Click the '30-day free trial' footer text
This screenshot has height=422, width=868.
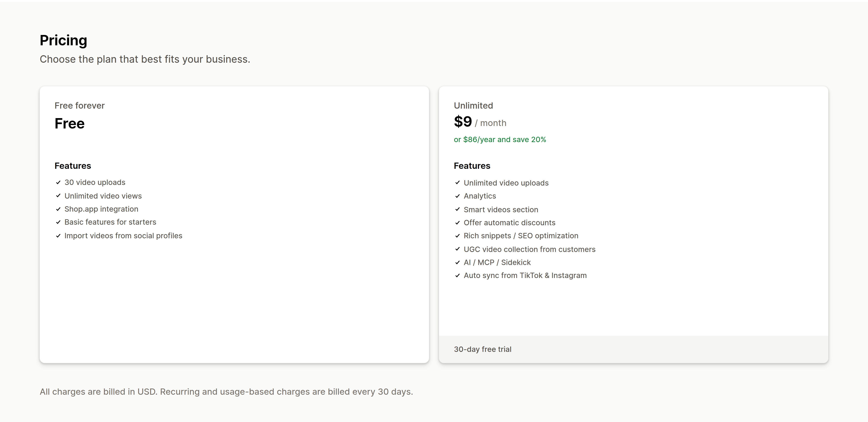point(483,349)
